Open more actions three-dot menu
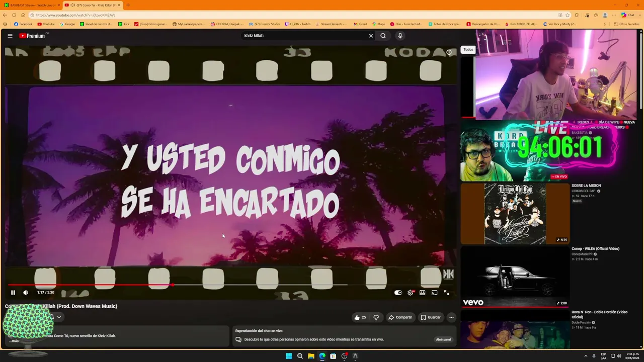Screen dimensions: 644x362 point(451,317)
